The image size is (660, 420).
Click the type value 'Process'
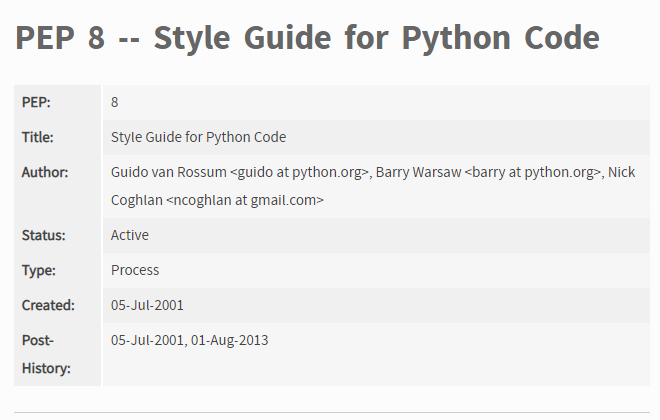135,270
